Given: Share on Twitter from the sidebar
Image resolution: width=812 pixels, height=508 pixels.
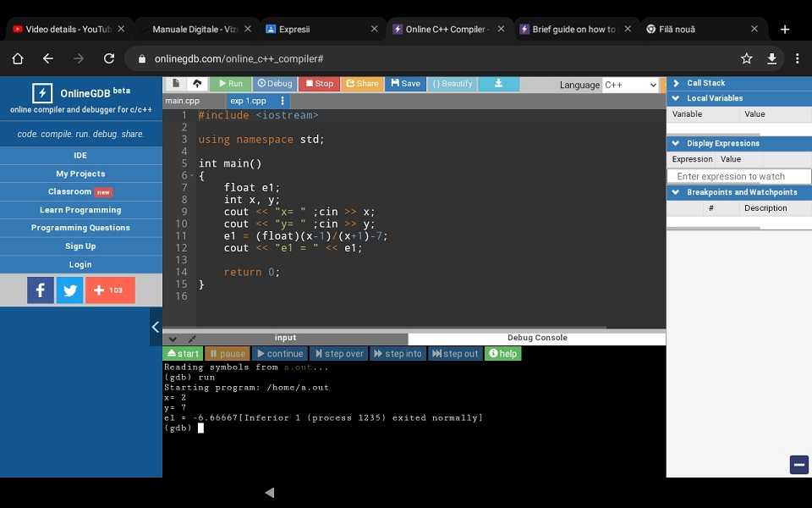Looking at the screenshot, I should click(x=69, y=290).
